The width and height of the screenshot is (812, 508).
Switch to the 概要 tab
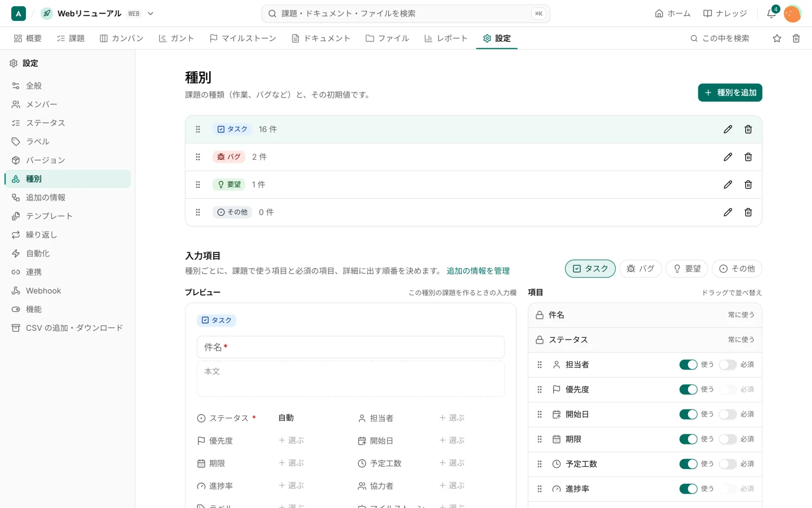click(27, 38)
